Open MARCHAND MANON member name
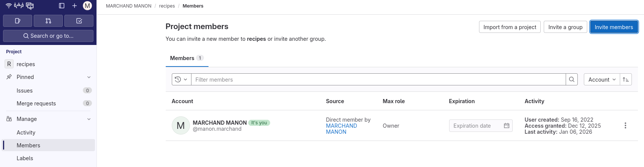Screen dimensions: 644x167 (220, 123)
